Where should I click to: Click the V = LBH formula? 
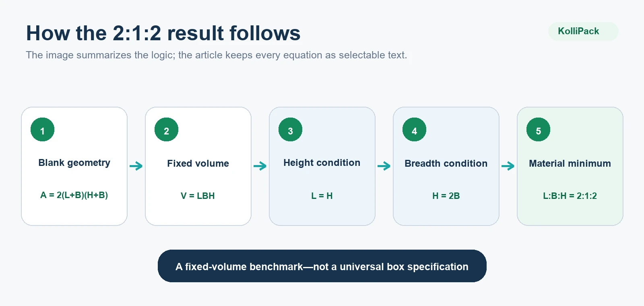(198, 196)
